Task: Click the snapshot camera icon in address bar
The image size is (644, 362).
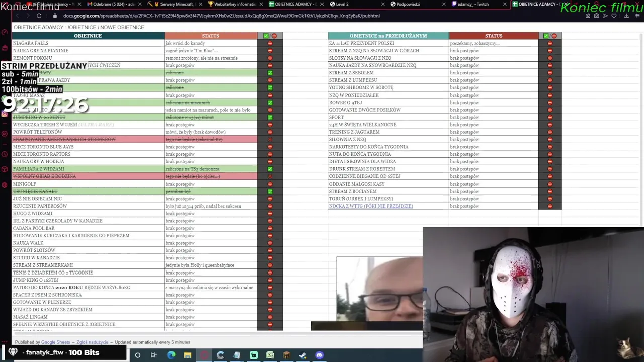Action: pyautogui.click(x=597, y=16)
